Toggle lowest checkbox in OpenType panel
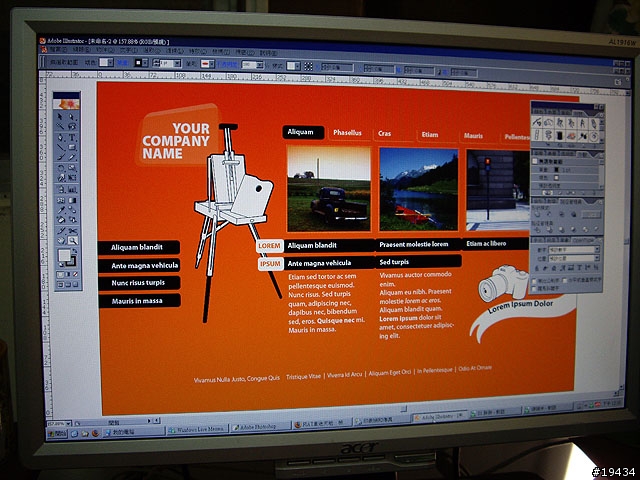The width and height of the screenshot is (640, 480). tap(534, 288)
